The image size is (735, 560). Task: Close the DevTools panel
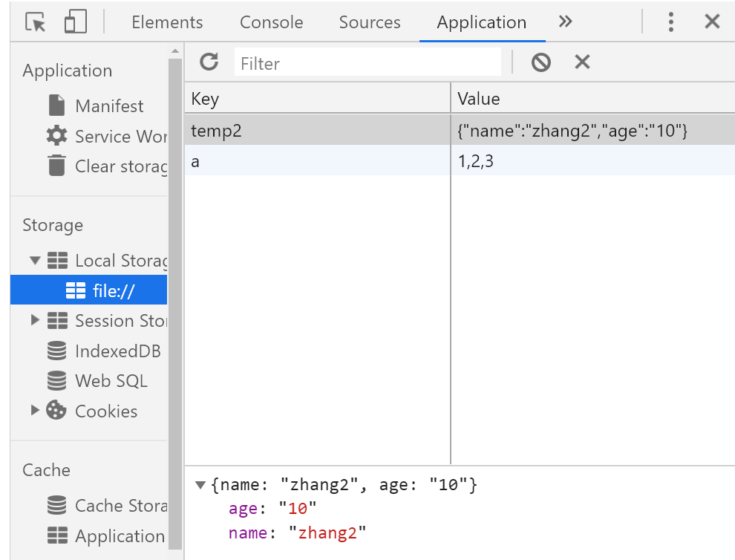click(x=712, y=22)
